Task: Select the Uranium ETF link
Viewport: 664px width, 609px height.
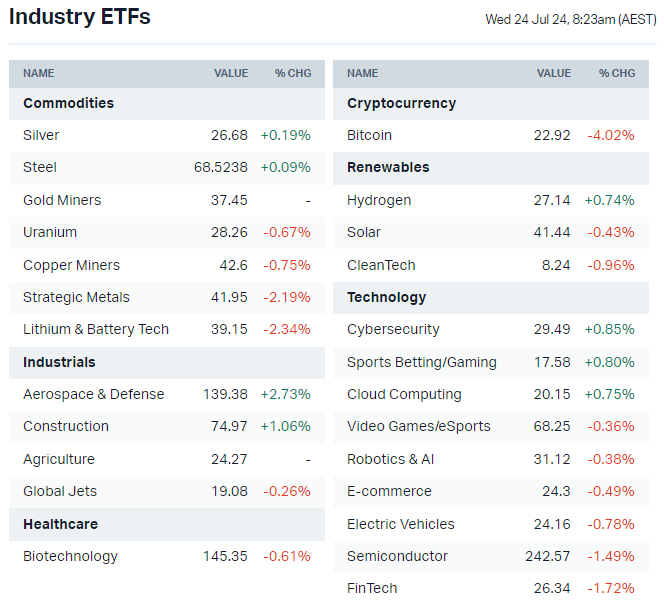Action: (50, 232)
